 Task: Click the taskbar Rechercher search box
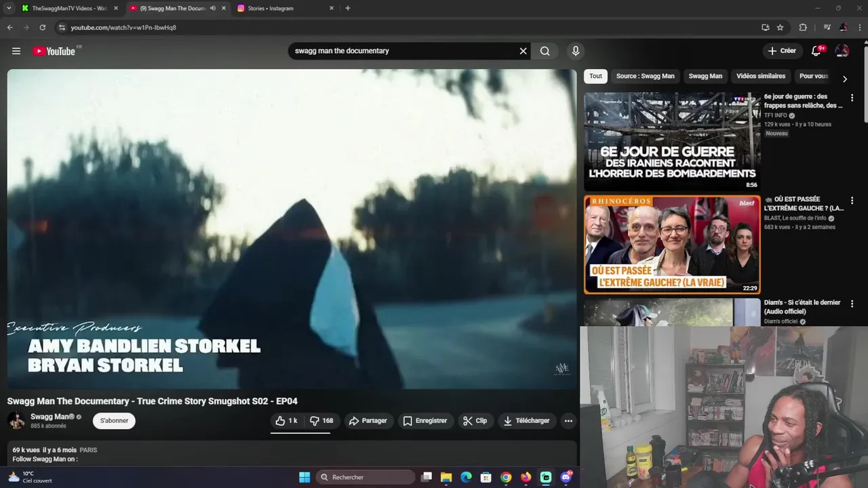tap(366, 477)
